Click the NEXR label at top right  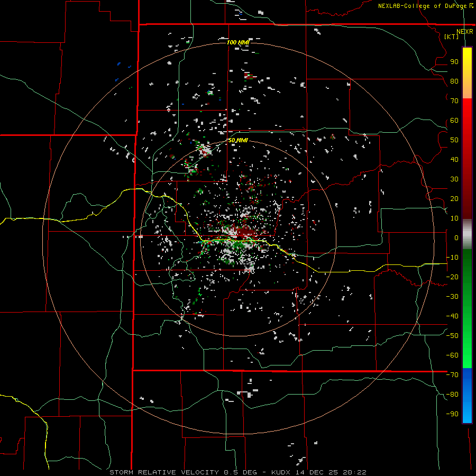coord(465,32)
